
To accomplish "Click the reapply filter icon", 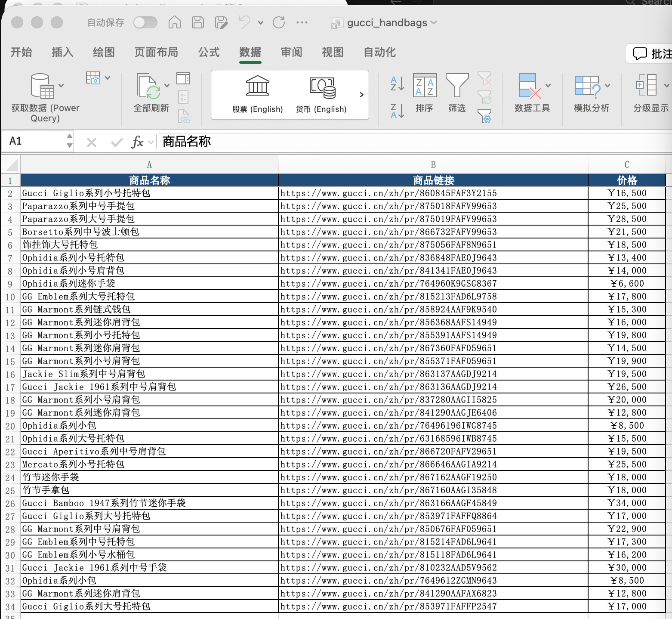I will (x=484, y=97).
